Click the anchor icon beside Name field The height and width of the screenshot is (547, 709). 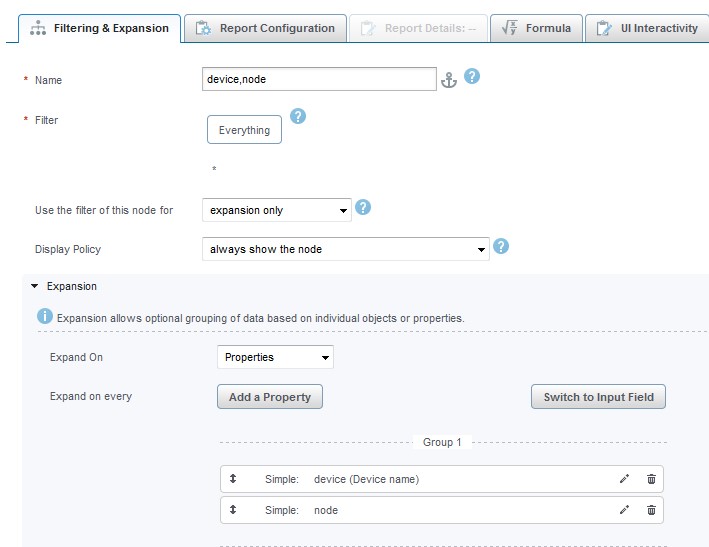449,80
